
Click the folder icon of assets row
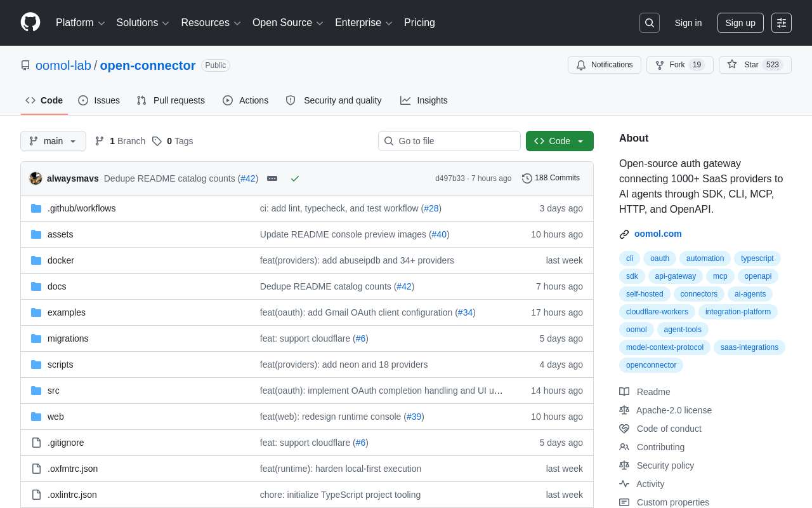[36, 234]
